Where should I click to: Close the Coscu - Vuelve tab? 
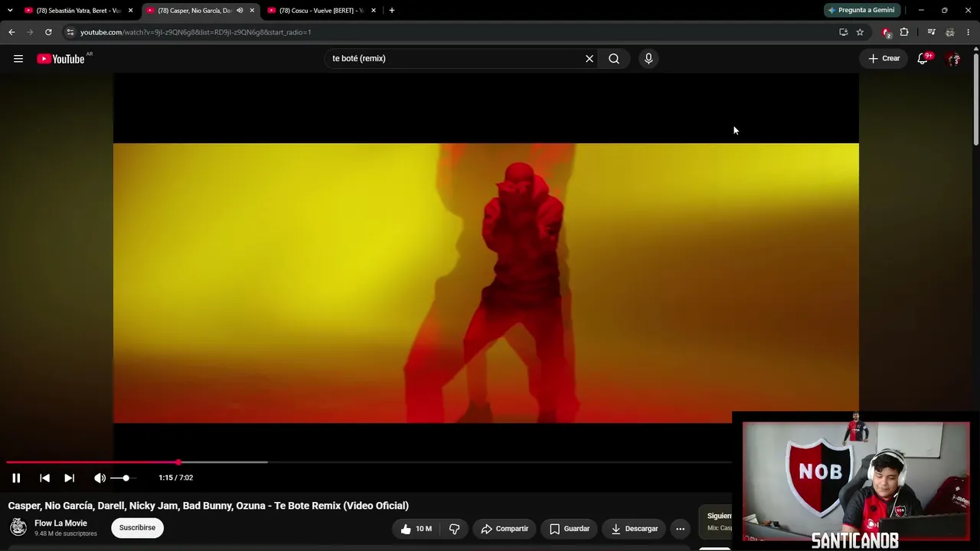pyautogui.click(x=374, y=11)
